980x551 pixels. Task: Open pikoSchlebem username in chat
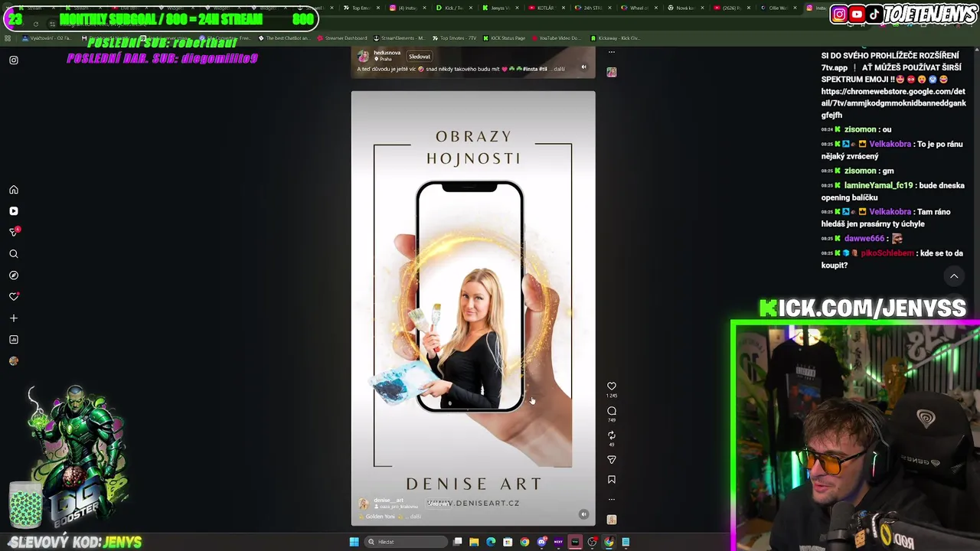[x=887, y=253]
